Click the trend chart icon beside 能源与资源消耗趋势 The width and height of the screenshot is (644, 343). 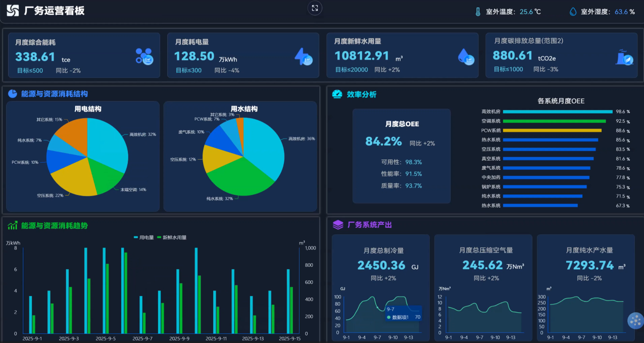tap(13, 225)
